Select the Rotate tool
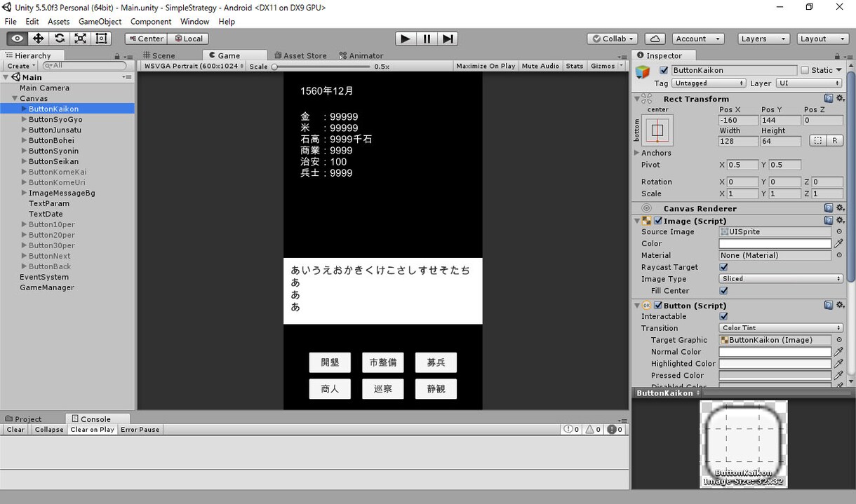856x504 pixels. click(60, 39)
